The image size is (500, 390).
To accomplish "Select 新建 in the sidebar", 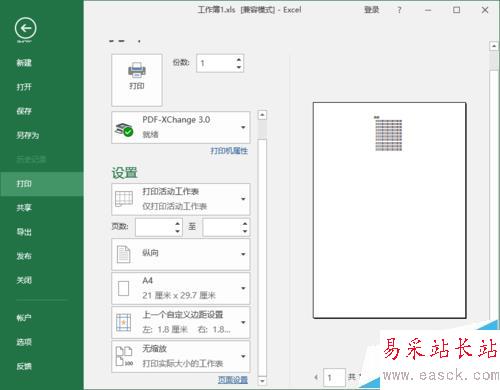I will pos(24,63).
